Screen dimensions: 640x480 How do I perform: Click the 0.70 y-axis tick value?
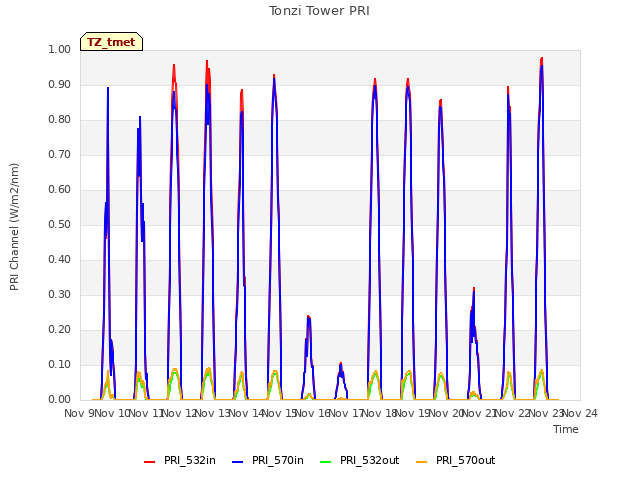[60, 155]
